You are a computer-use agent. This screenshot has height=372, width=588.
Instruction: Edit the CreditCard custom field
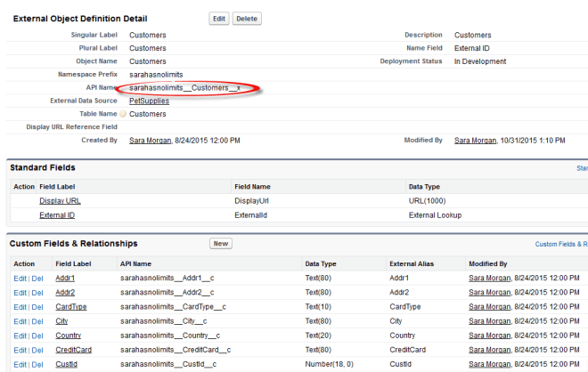20,351
